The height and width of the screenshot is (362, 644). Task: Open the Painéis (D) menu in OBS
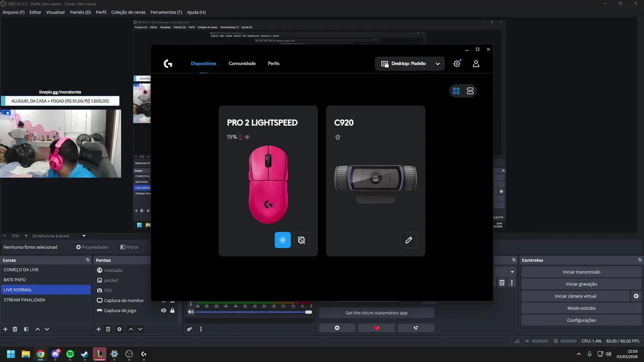pyautogui.click(x=80, y=12)
